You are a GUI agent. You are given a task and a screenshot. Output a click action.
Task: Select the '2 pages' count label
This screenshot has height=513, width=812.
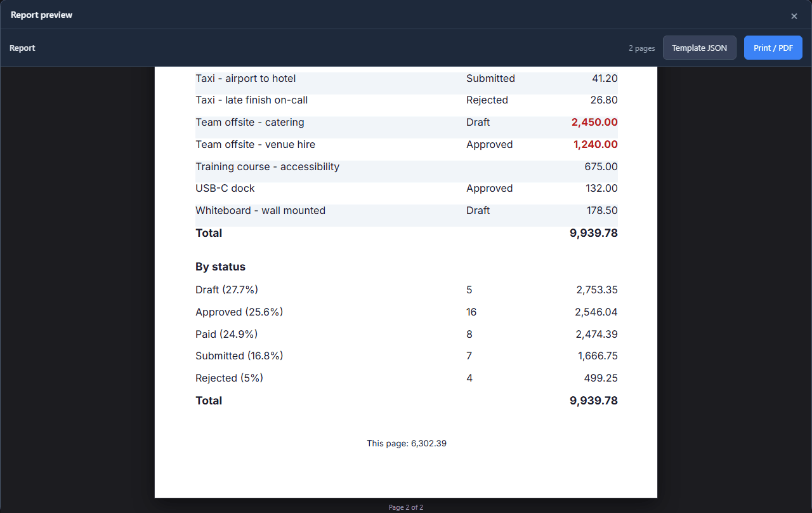(x=642, y=48)
